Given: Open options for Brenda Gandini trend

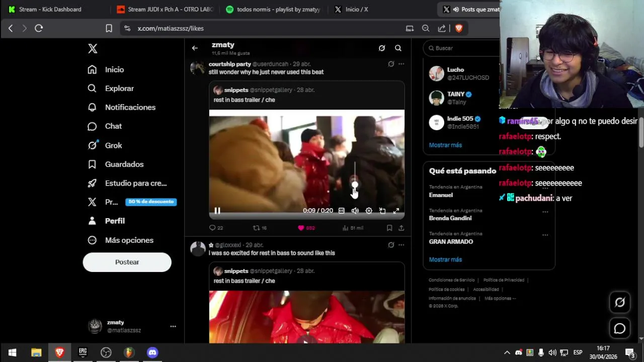Looking at the screenshot, I should click(545, 212).
